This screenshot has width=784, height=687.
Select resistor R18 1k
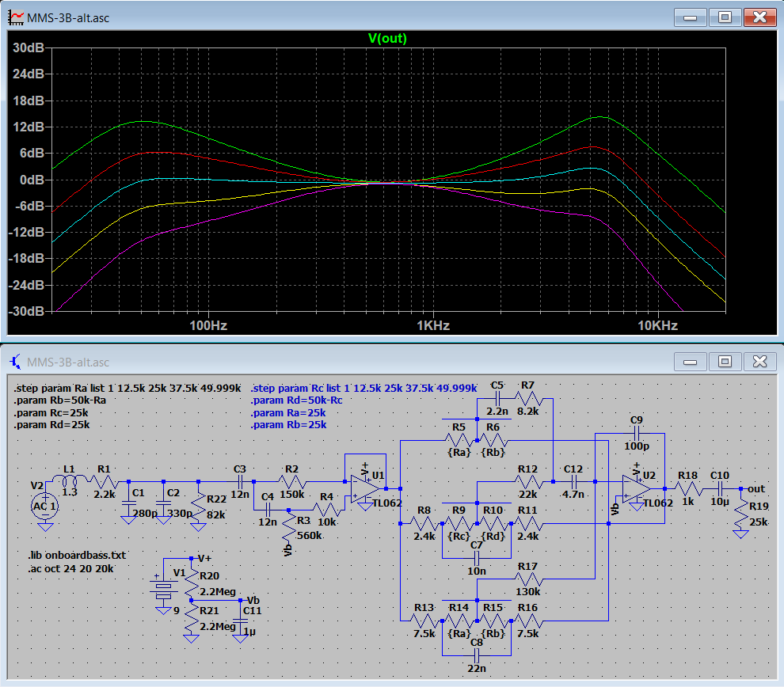point(688,488)
